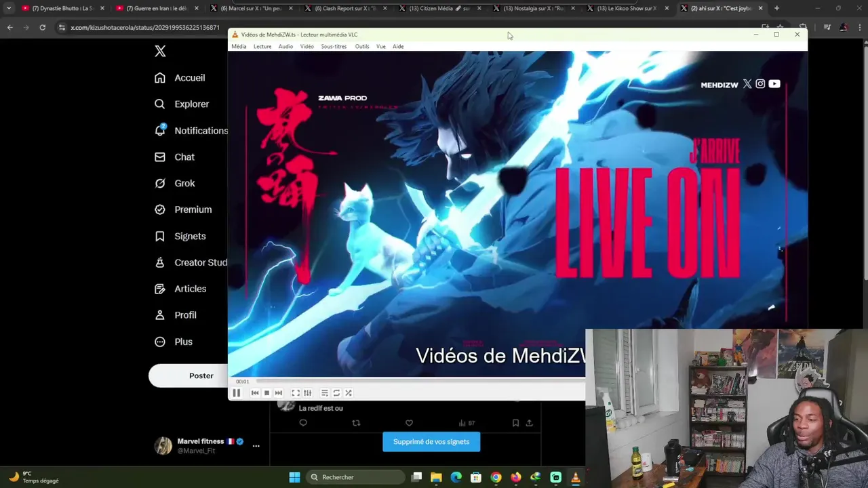The width and height of the screenshot is (868, 488).
Task: Open the Sous-titres menu in VLC
Action: pyautogui.click(x=334, y=47)
